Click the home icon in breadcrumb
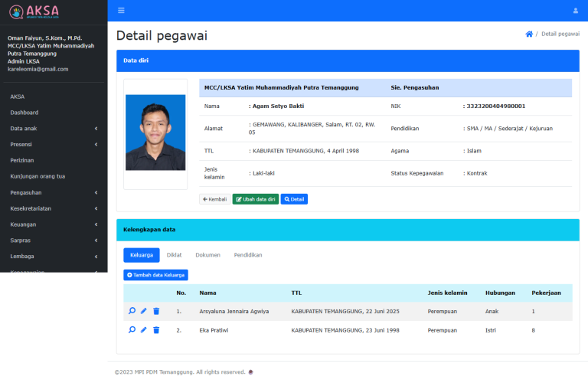This screenshot has height=383, width=588. [528, 34]
